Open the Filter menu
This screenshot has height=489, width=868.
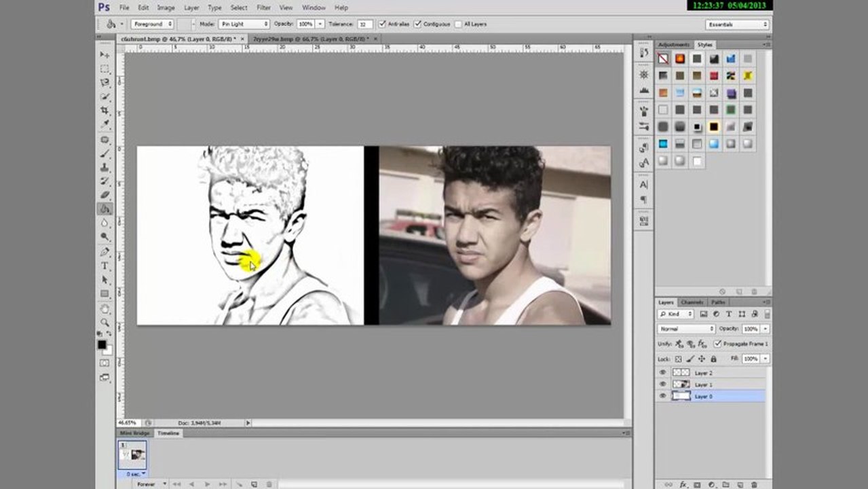[x=263, y=7]
